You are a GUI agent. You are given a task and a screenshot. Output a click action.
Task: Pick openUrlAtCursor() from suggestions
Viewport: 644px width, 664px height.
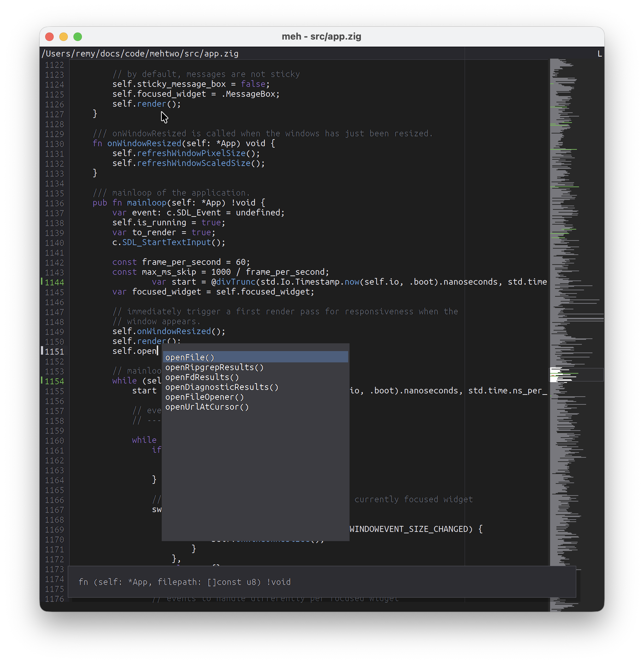pos(207,407)
